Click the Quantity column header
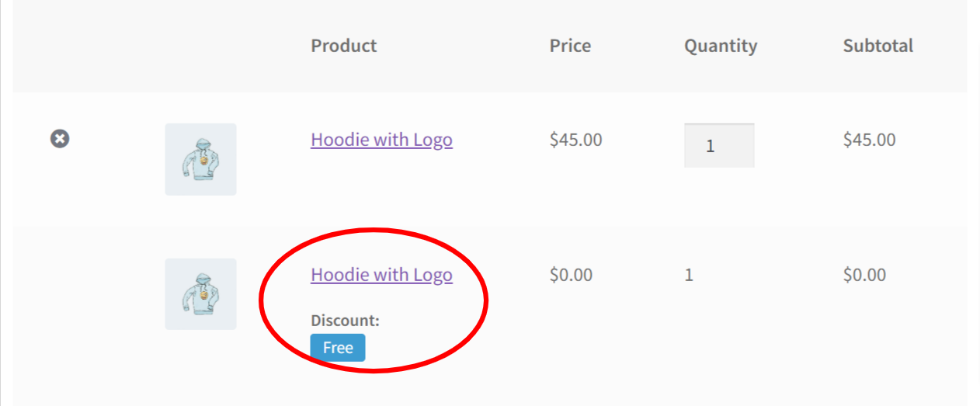The image size is (980, 406). pos(720,46)
